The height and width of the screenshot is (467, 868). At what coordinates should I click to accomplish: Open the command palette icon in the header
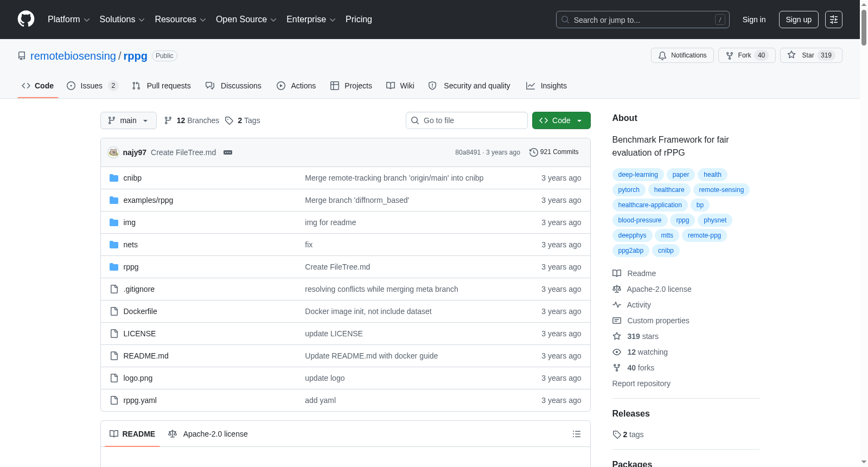pos(834,20)
